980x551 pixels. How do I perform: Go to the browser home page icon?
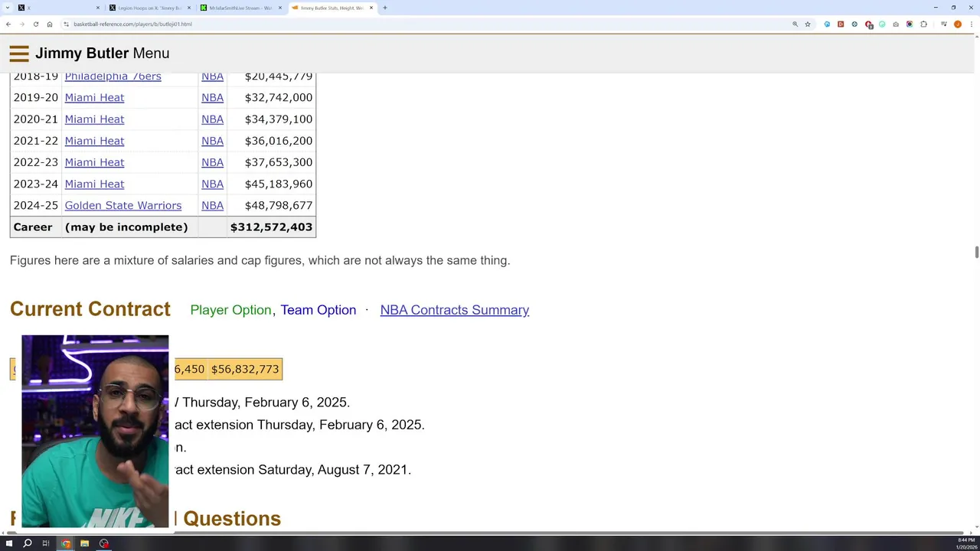[x=49, y=24]
